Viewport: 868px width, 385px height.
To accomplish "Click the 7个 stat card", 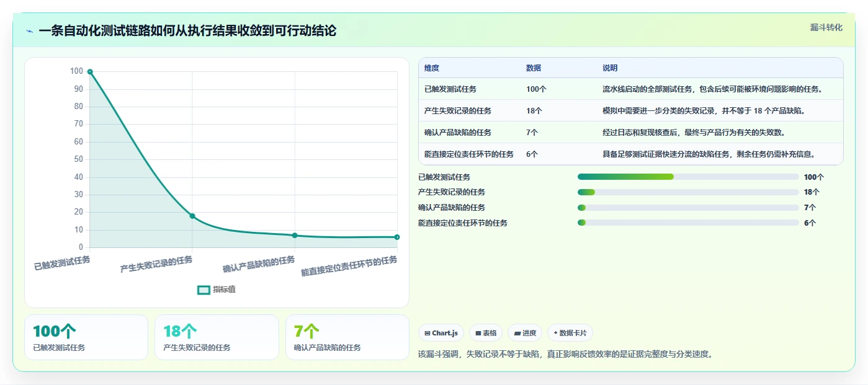I will [x=347, y=337].
